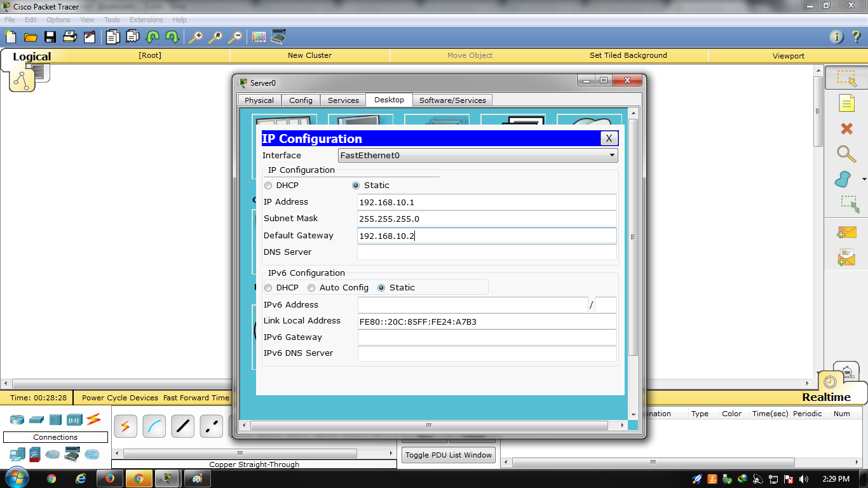Pick the Copper Cross-Over dashed cable
Viewport: 868px width, 488px height.
(212, 426)
